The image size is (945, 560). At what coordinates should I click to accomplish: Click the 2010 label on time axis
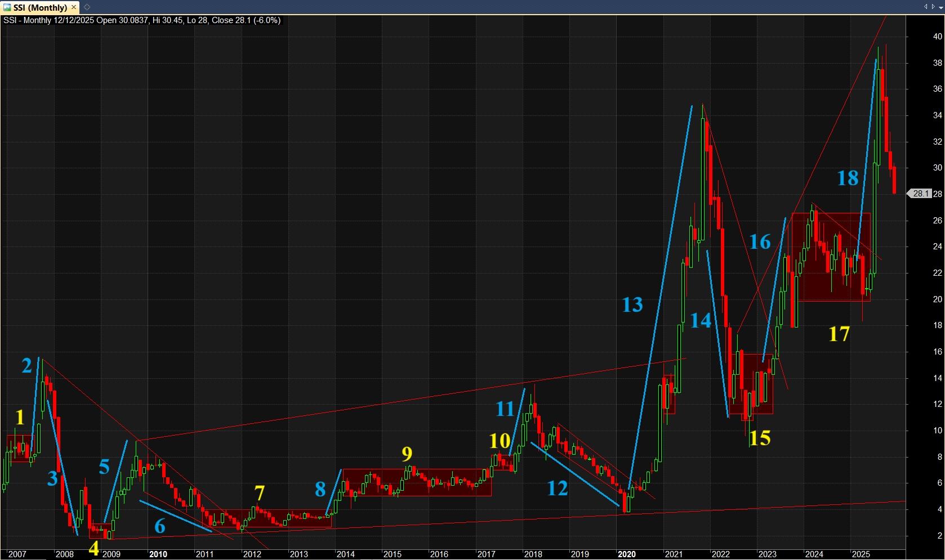click(158, 554)
